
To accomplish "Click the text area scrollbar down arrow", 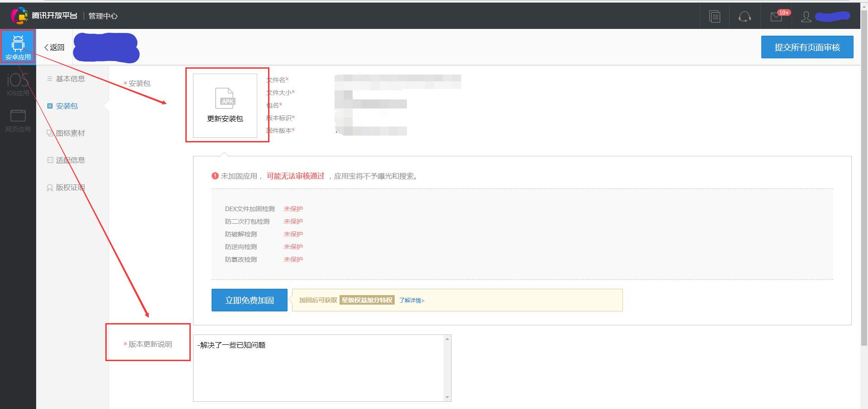I will pos(448,397).
